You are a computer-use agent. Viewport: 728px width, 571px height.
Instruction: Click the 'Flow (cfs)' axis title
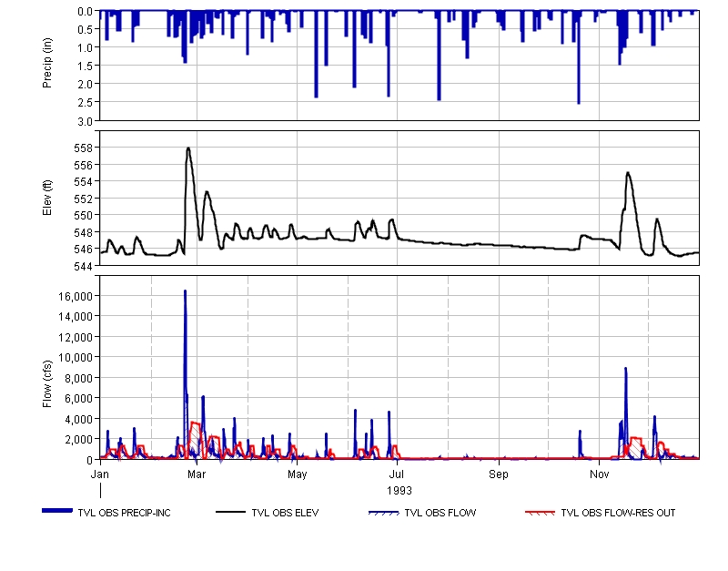click(47, 384)
